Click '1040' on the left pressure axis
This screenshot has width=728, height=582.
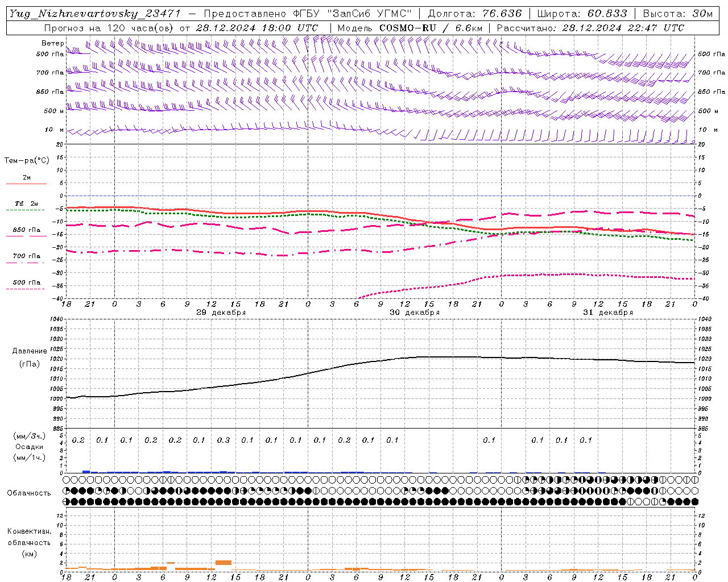[57, 319]
